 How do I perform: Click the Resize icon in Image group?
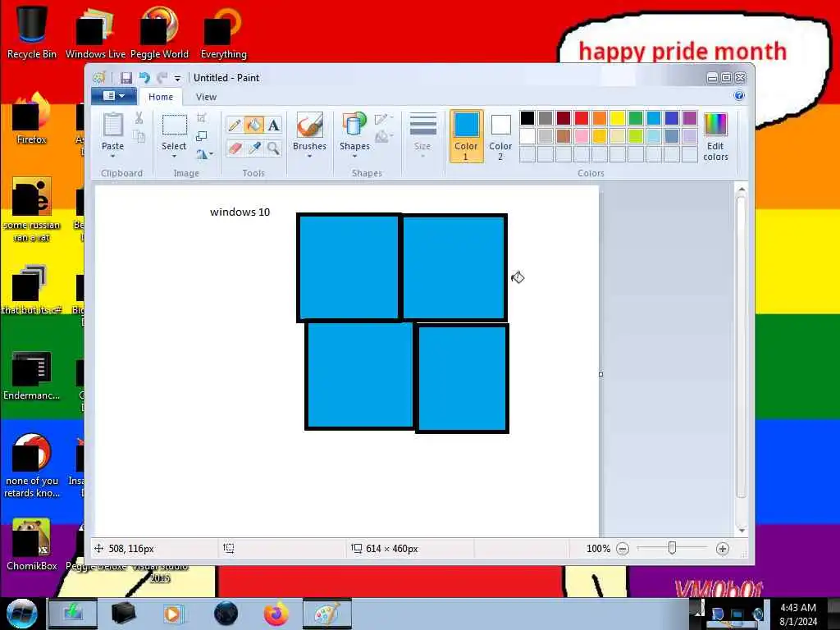pos(202,136)
